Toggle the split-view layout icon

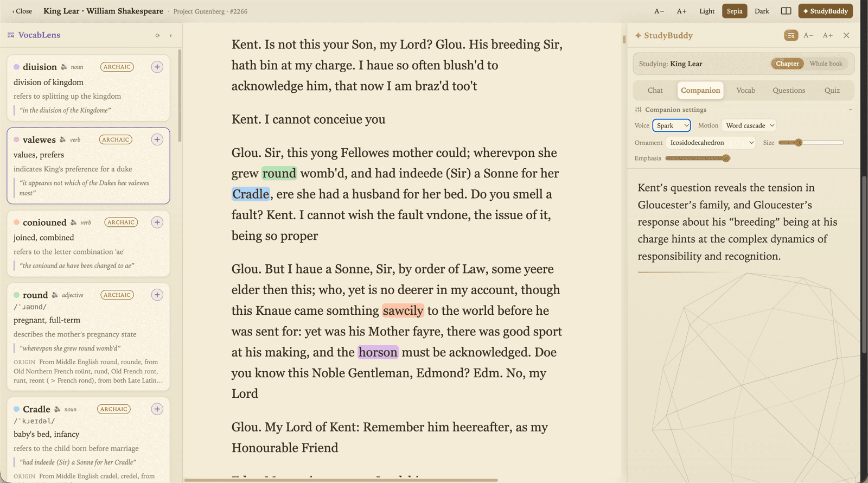pyautogui.click(x=786, y=11)
